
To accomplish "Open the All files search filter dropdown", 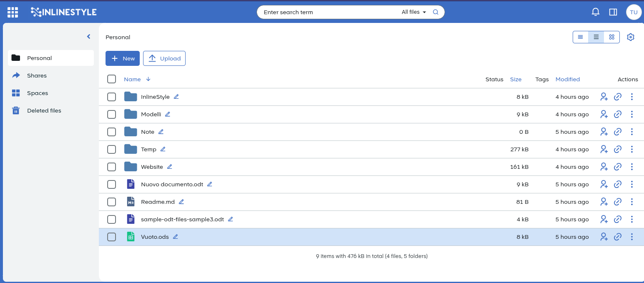I will tap(414, 12).
